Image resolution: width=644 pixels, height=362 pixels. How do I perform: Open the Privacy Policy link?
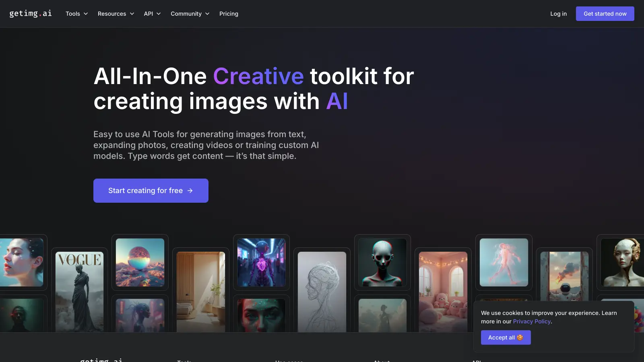coord(531,321)
